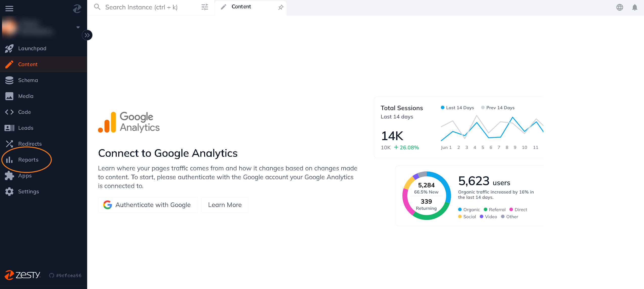The width and height of the screenshot is (644, 289).
Task: Click the Settings gear icon
Action: tap(9, 192)
